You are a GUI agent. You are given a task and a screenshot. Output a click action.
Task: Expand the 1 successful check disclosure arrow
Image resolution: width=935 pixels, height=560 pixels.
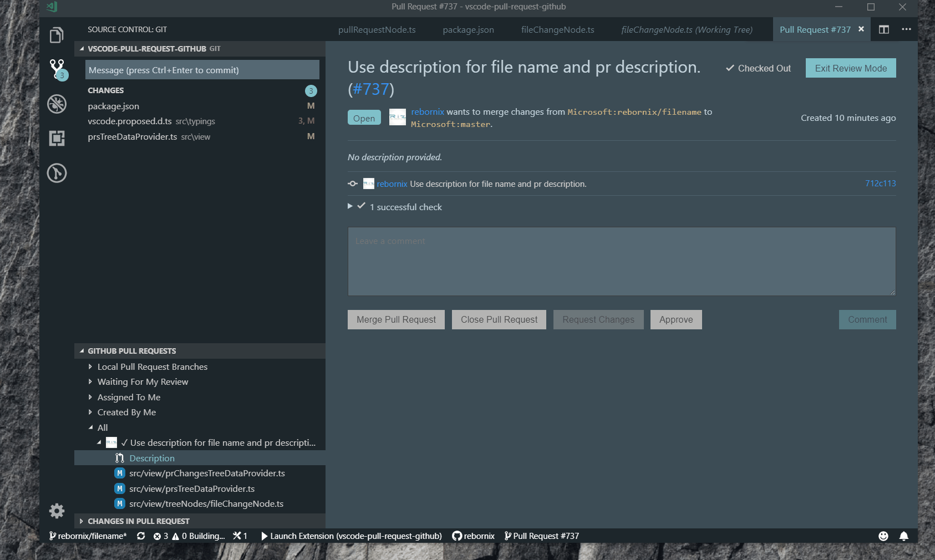coord(350,206)
